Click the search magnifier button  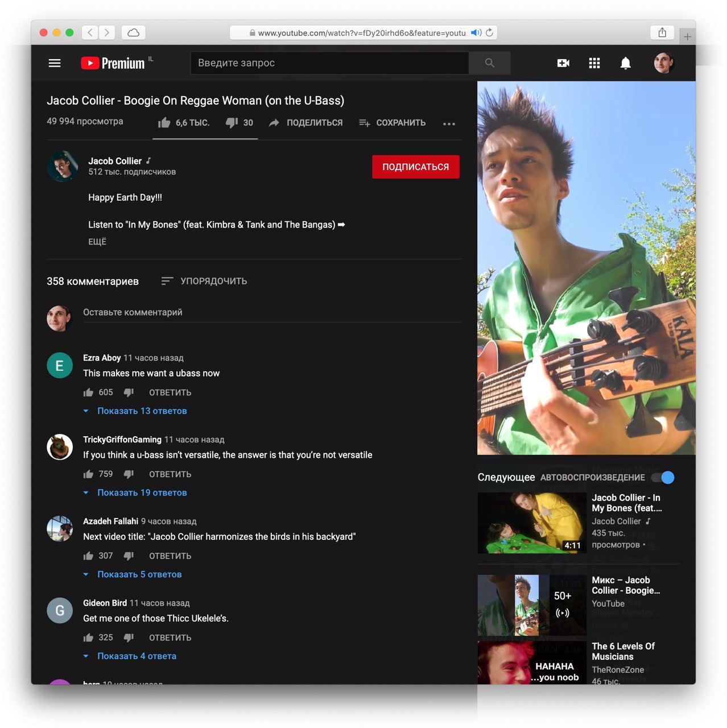(x=489, y=63)
